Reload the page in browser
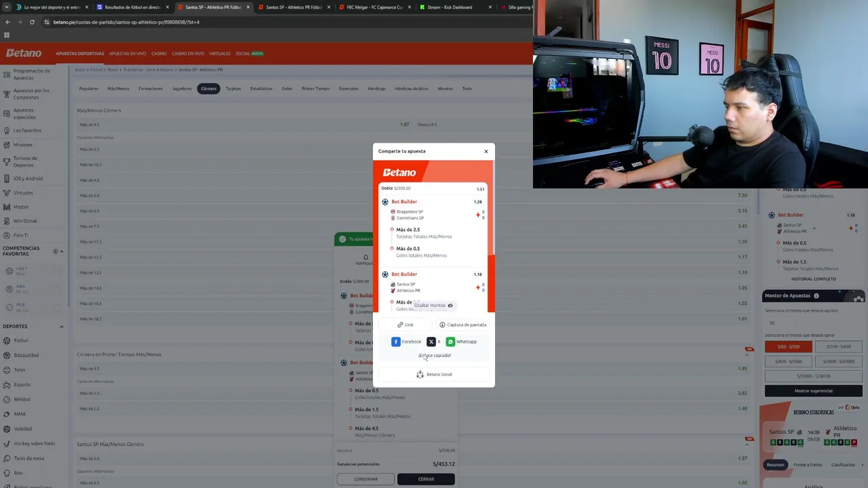Image resolution: width=868 pixels, height=488 pixels. [32, 22]
